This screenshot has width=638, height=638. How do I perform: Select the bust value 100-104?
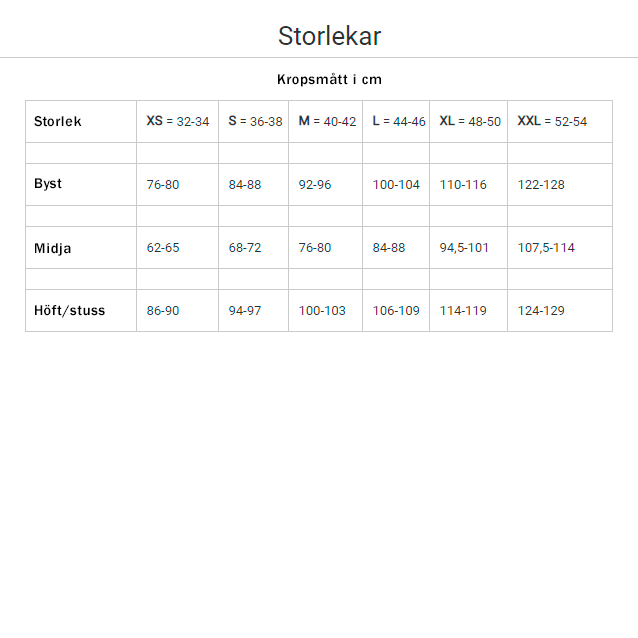(x=396, y=185)
